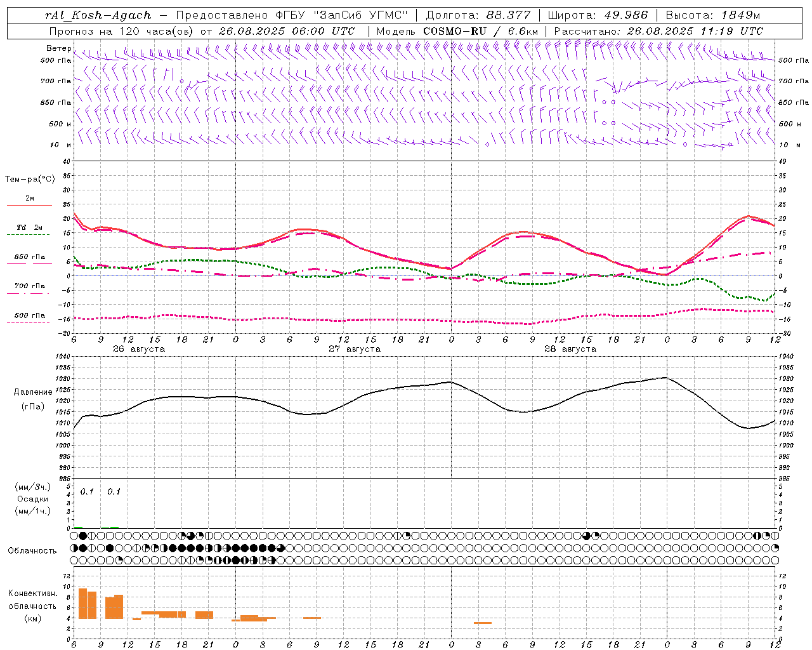Click the (км) unit of convective cloudiness
The width and height of the screenshot is (812, 650).
(32, 618)
